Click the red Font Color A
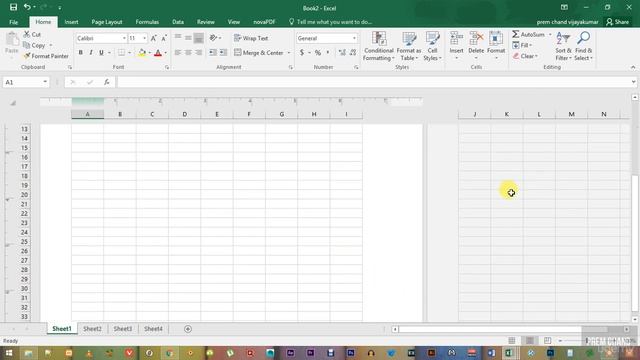640x360 pixels. click(158, 53)
